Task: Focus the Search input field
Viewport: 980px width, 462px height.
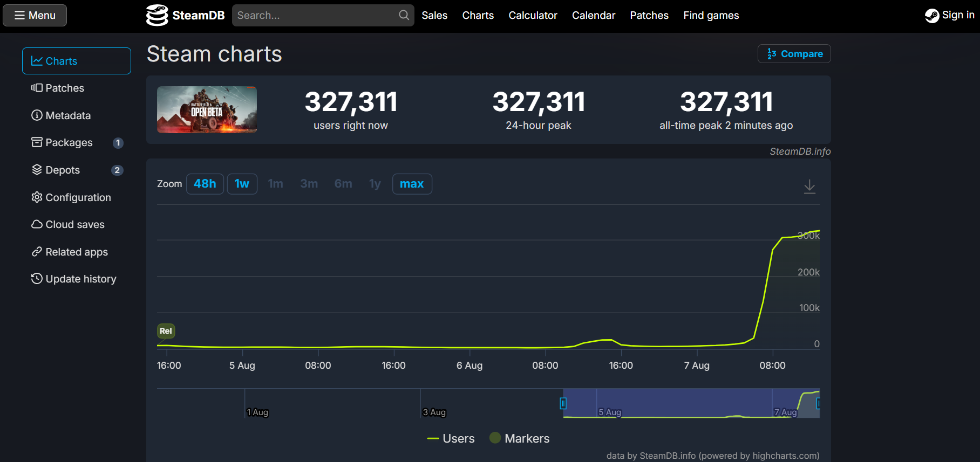Action: click(323, 15)
